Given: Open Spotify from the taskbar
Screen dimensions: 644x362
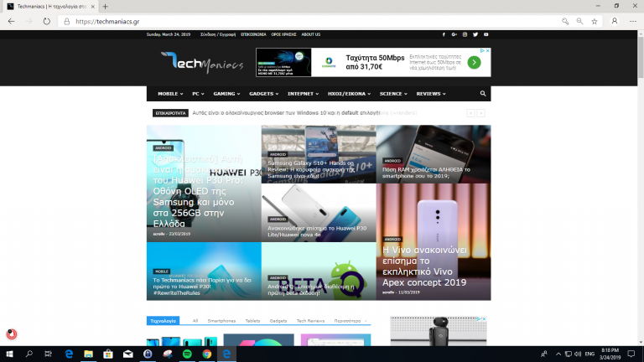Looking at the screenshot, I should pos(187,354).
